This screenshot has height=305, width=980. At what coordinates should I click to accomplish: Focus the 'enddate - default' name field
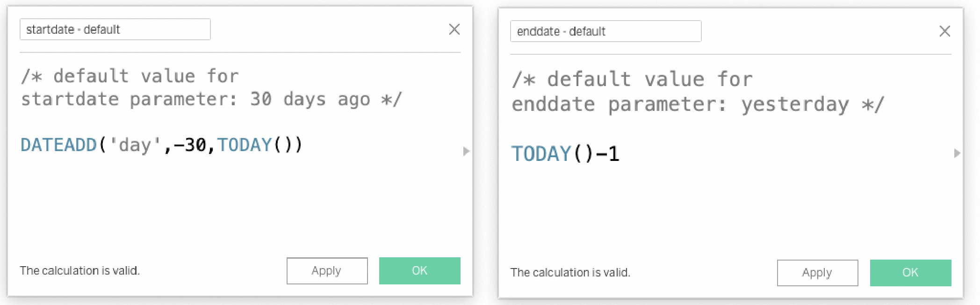coord(605,31)
